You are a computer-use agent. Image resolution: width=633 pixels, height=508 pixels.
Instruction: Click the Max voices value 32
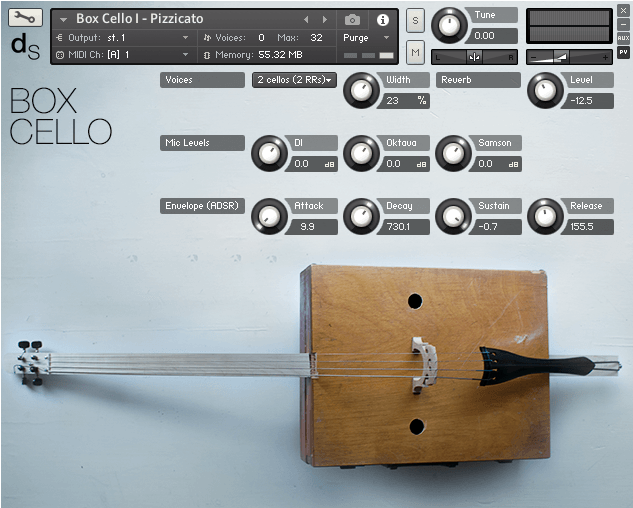point(316,38)
